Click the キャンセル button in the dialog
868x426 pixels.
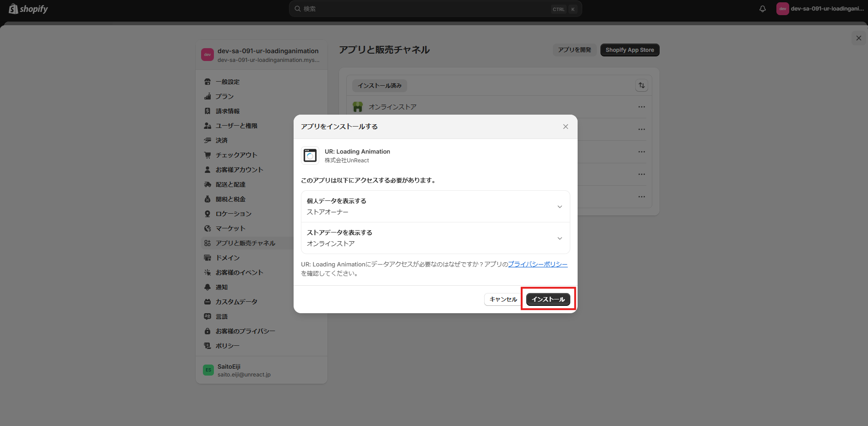click(x=502, y=299)
